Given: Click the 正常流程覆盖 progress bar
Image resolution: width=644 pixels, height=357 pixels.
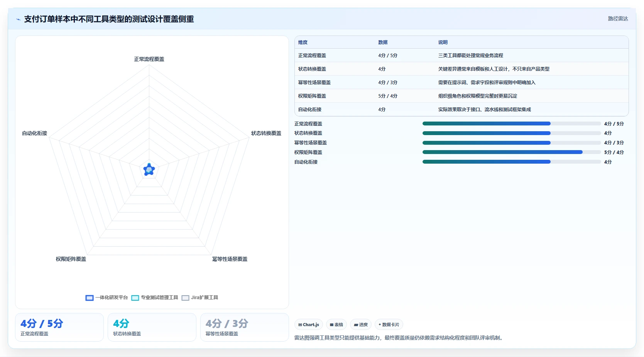Looking at the screenshot, I should click(x=512, y=124).
